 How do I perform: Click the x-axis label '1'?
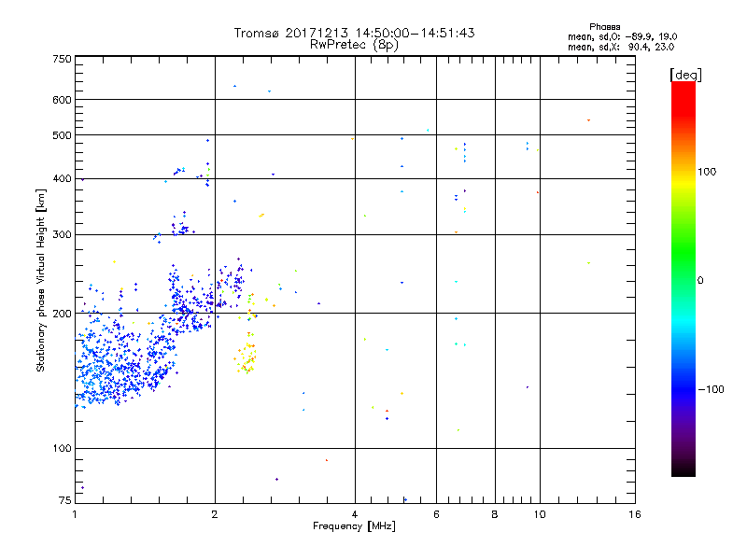point(75,514)
